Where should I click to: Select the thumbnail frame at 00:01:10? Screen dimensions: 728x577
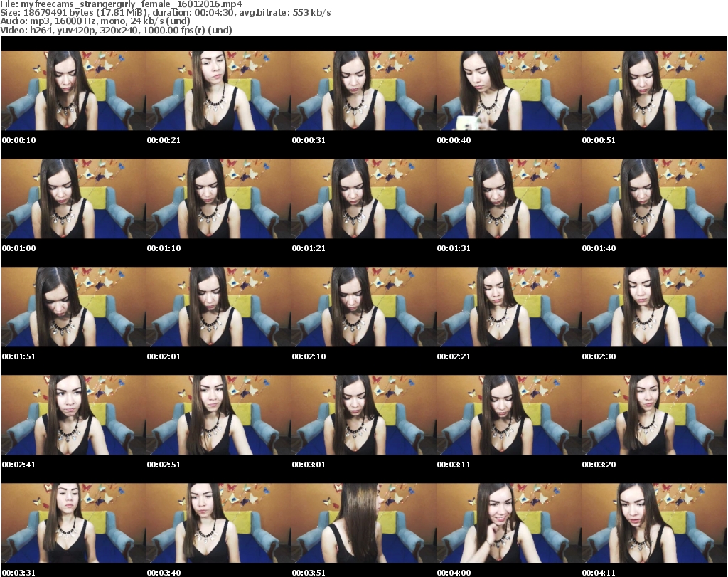coord(219,198)
